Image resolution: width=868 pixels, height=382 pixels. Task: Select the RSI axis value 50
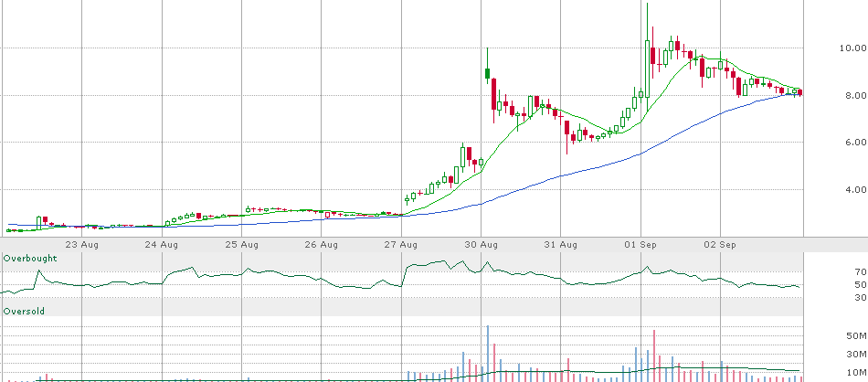tap(861, 284)
